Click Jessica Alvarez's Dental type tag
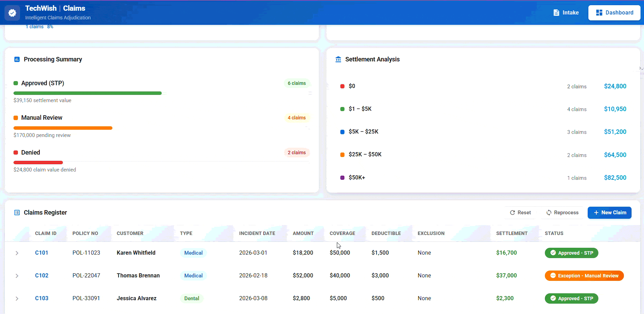The width and height of the screenshot is (644, 314). [192, 298]
